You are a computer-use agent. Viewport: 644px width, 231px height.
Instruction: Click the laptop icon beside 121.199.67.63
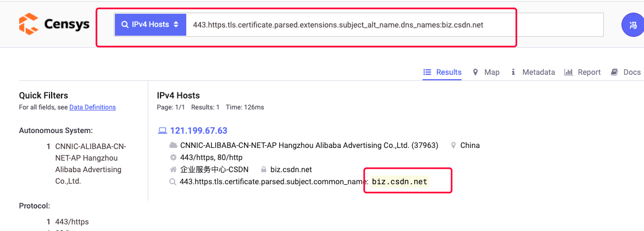(x=163, y=131)
